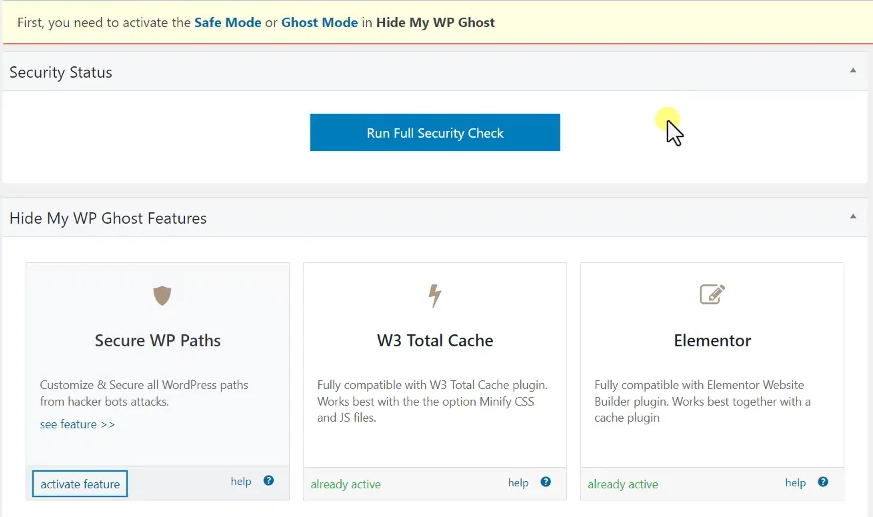Click the shield icon for Secure WP Paths
This screenshot has width=873, height=517.
coord(161,295)
